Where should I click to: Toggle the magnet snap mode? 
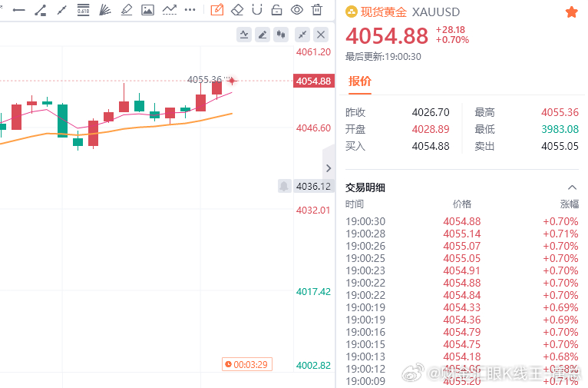(x=257, y=9)
